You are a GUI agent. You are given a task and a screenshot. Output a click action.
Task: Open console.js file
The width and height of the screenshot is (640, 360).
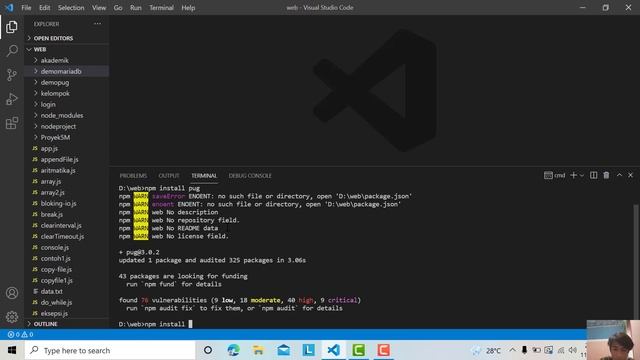pyautogui.click(x=67, y=247)
